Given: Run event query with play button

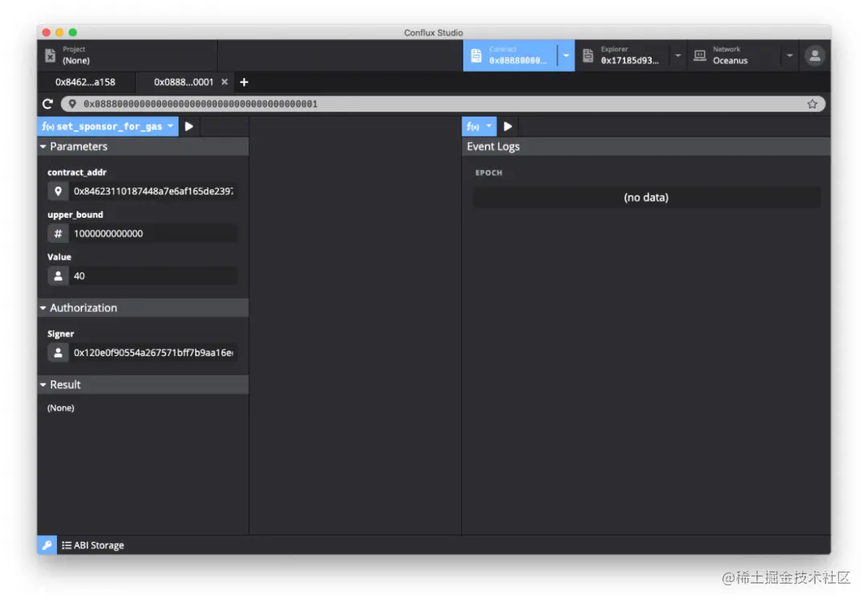Looking at the screenshot, I should point(508,126).
